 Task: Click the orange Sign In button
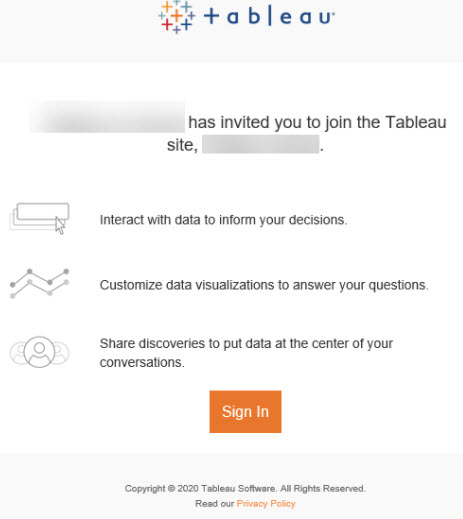[x=245, y=412]
